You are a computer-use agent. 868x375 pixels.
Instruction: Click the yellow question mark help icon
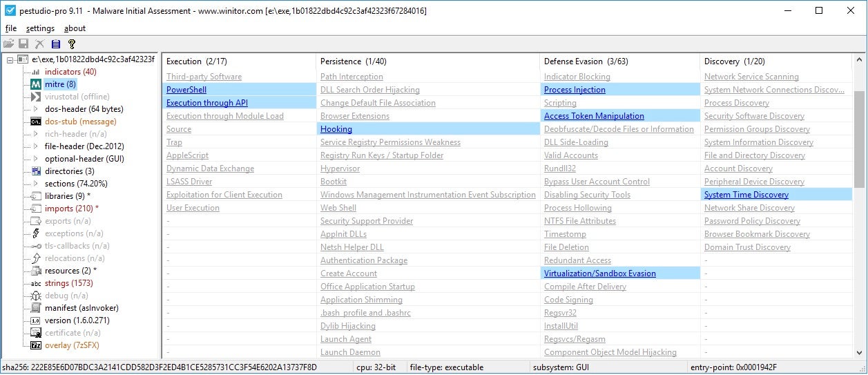coord(72,44)
